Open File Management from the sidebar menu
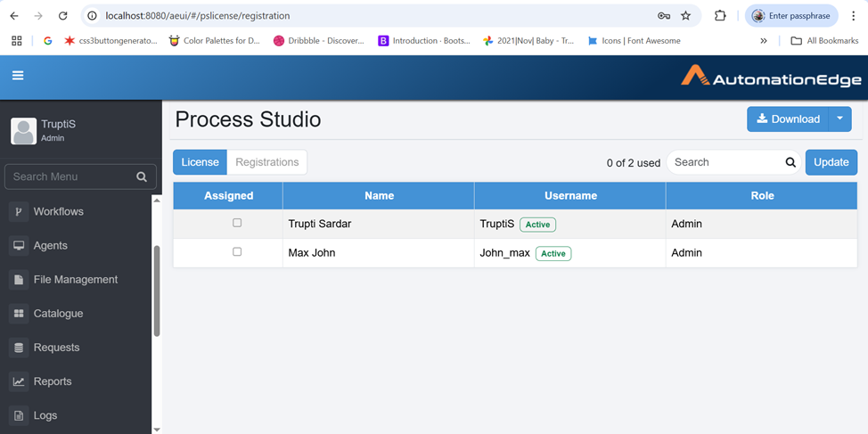868x434 pixels. [x=76, y=280]
